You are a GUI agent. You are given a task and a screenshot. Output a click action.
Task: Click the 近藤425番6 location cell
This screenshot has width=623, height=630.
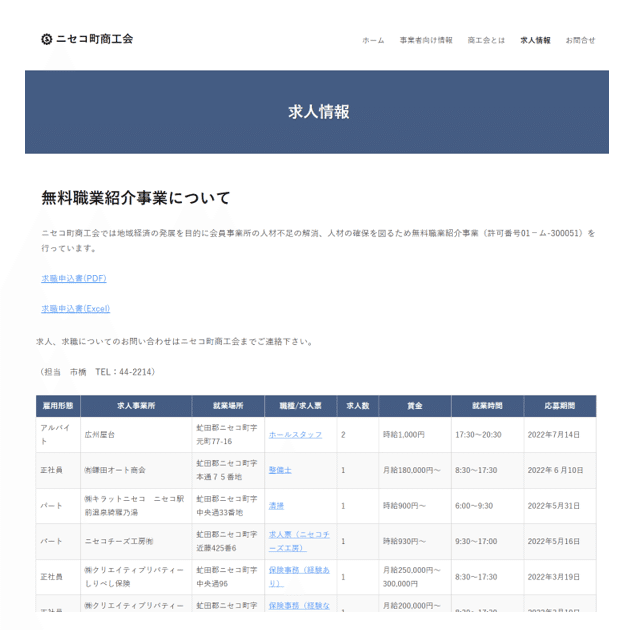228,541
